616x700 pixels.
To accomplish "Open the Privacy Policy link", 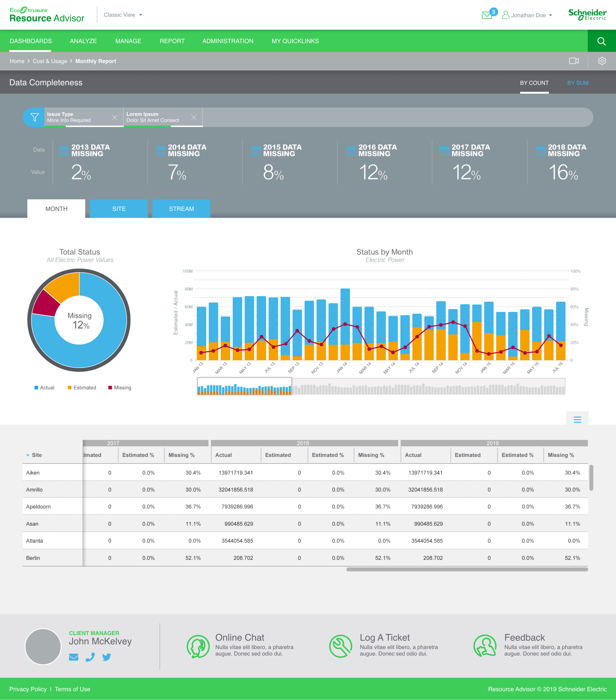I will [28, 689].
